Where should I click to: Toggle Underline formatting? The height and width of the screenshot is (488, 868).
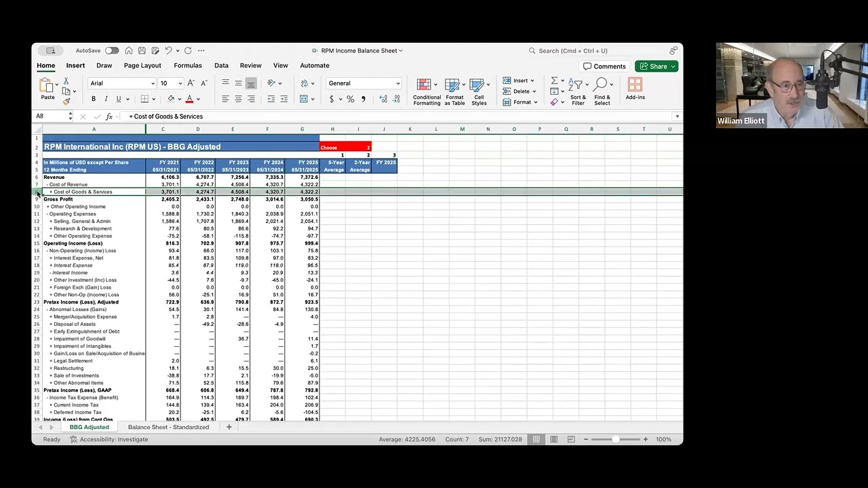[118, 99]
